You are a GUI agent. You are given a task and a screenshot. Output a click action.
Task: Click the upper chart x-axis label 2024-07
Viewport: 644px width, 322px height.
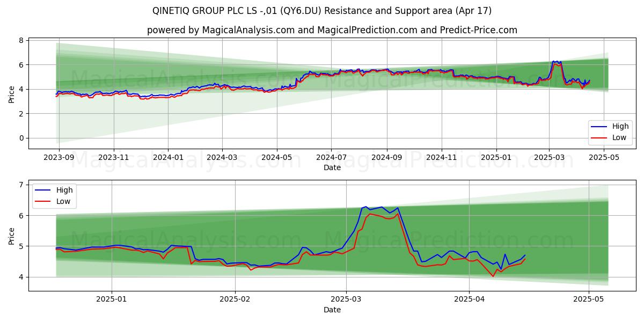(331, 158)
